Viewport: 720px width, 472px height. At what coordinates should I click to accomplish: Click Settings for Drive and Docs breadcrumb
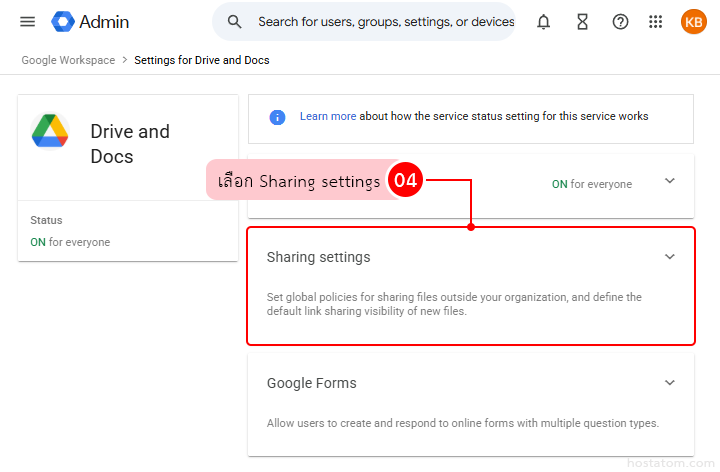[202, 60]
